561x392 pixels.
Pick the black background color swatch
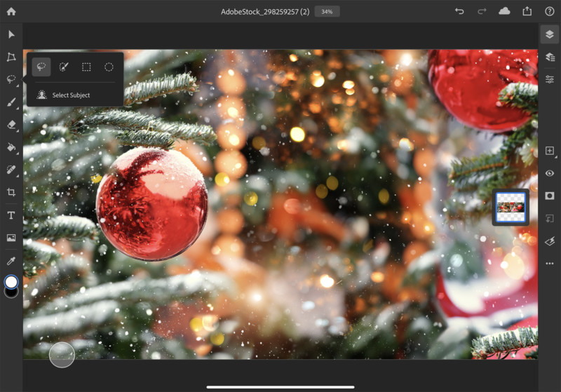tap(11, 293)
